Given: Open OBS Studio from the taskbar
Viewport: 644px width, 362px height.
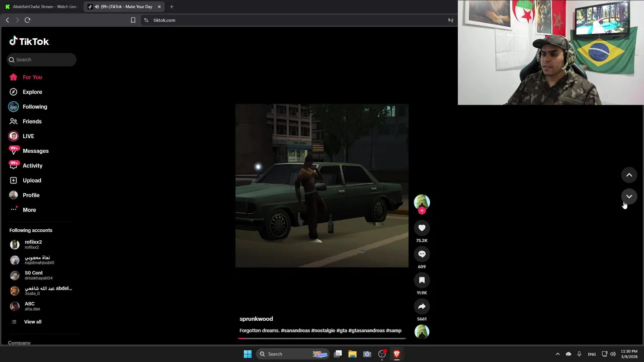Looking at the screenshot, I should pos(382,354).
